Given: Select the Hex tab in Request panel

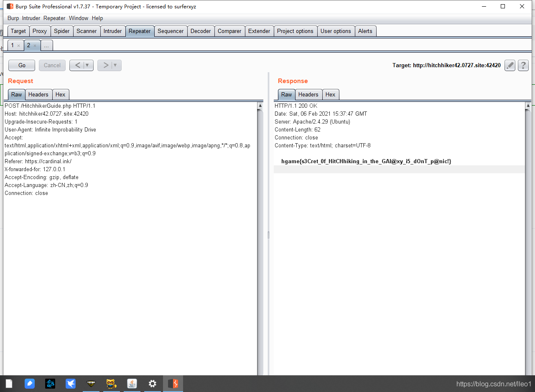Looking at the screenshot, I should (x=61, y=95).
